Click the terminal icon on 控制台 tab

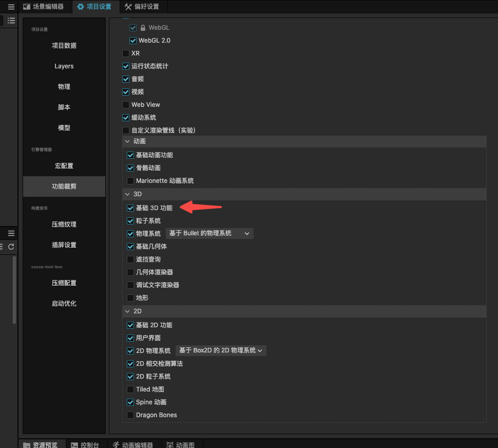click(74, 445)
